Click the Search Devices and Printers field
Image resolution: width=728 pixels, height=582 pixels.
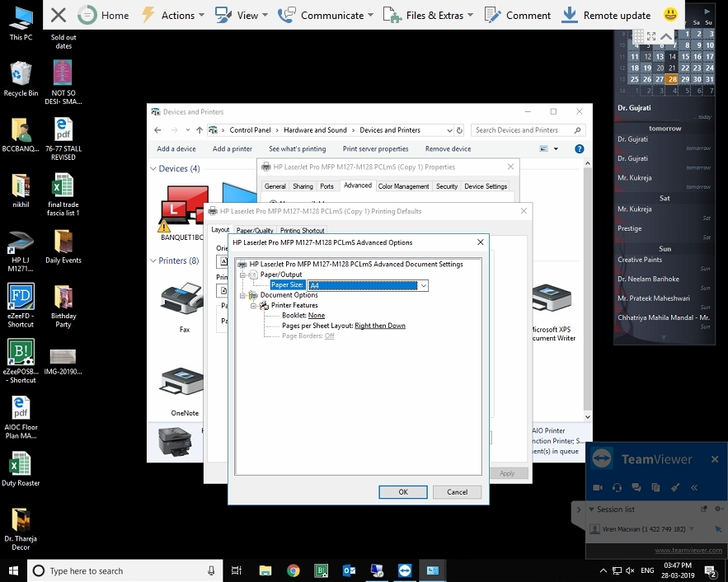528,130
